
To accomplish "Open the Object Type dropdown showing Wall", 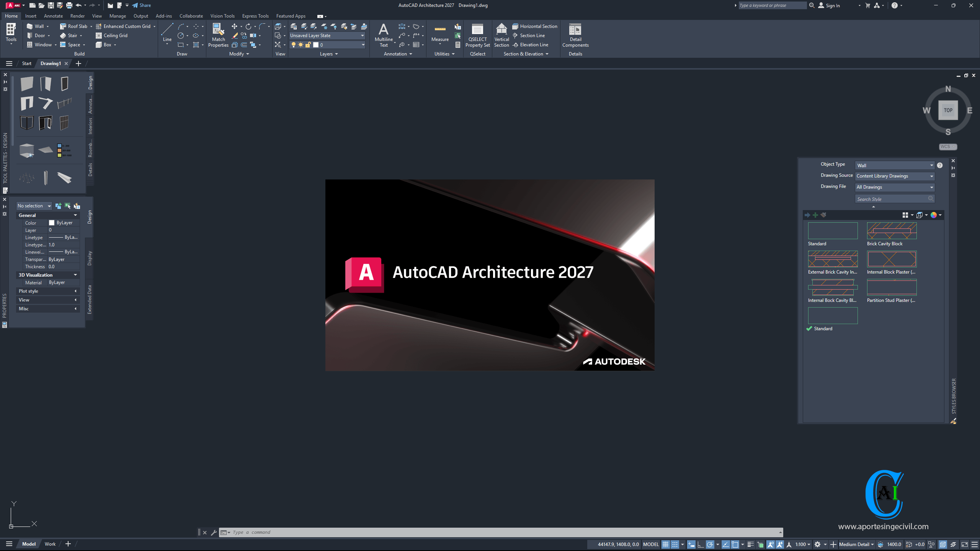I will point(894,165).
